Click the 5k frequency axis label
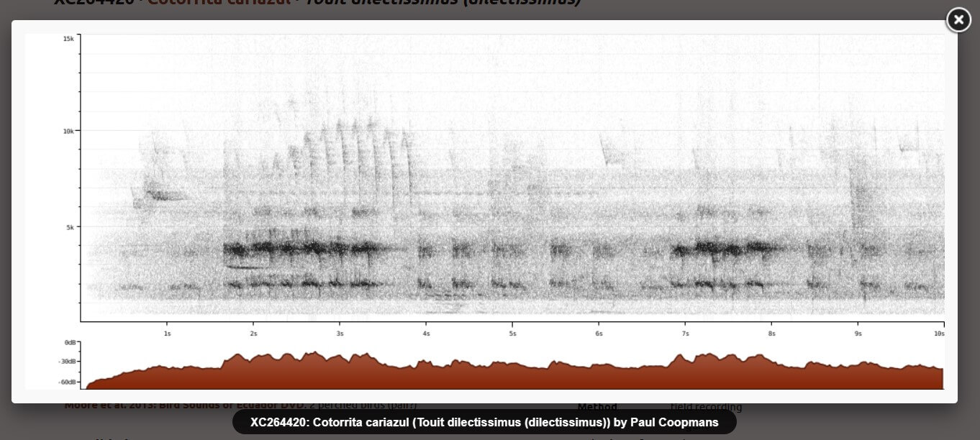 (x=70, y=227)
